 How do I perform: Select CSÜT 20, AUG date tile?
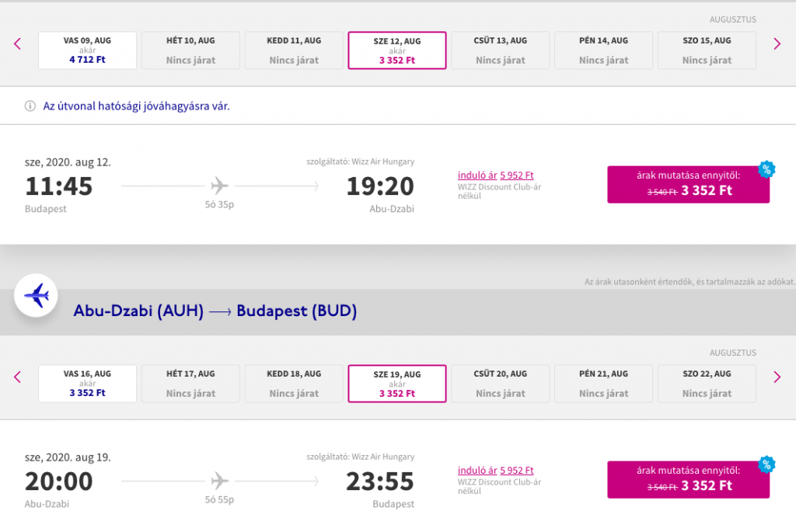[x=500, y=384]
